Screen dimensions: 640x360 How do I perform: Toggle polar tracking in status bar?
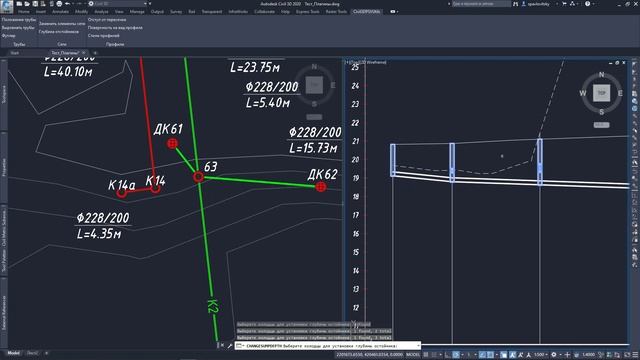pyautogui.click(x=456, y=355)
